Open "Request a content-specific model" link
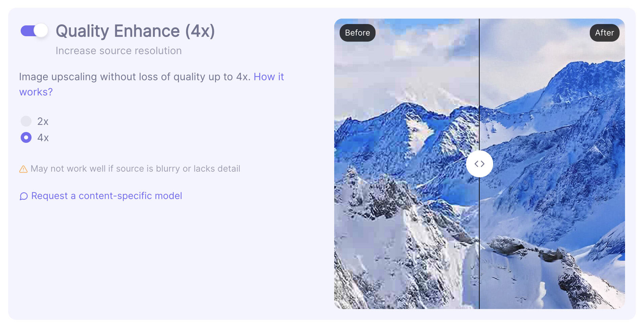Image resolution: width=644 pixels, height=329 pixels. point(106,196)
